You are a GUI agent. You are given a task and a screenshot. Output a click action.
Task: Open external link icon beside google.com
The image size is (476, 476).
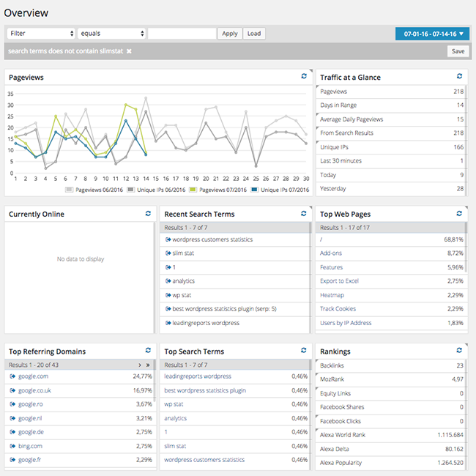[12, 376]
